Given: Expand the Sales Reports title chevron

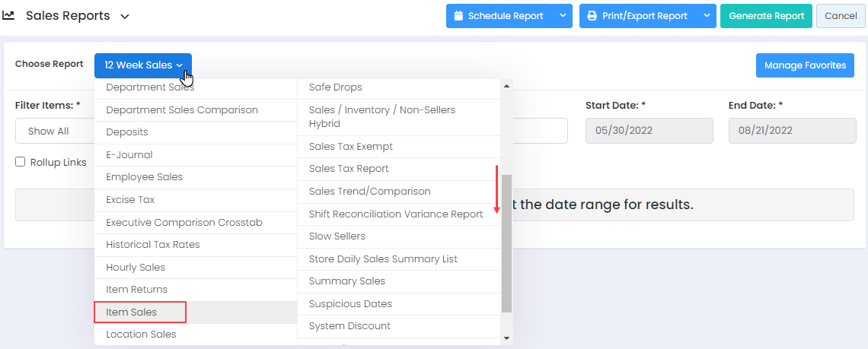Looking at the screenshot, I should click(x=125, y=17).
